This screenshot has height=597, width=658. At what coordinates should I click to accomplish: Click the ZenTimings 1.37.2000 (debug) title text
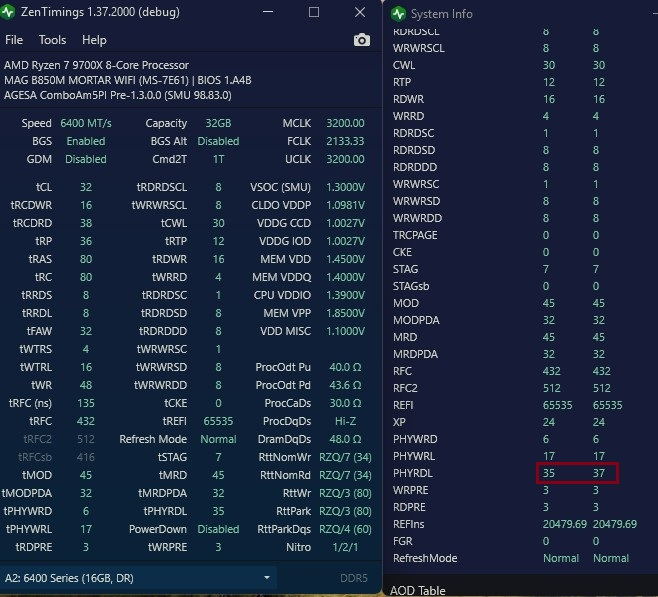[x=100, y=12]
